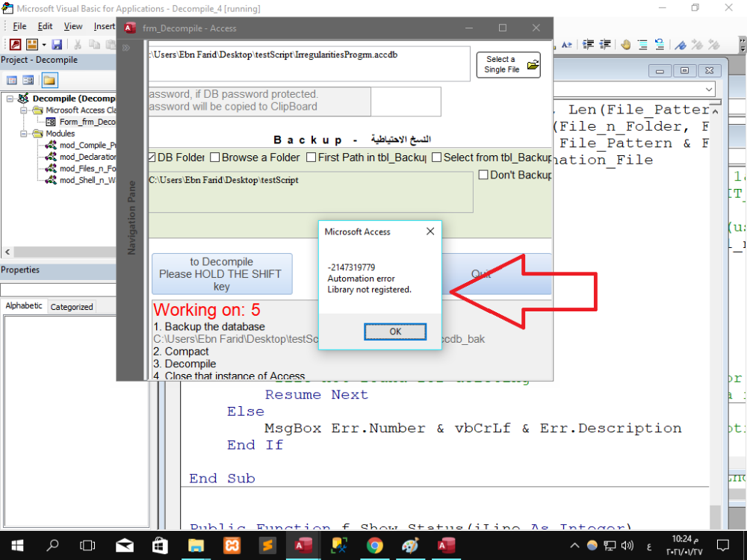Open the Edit menu

pyautogui.click(x=46, y=26)
